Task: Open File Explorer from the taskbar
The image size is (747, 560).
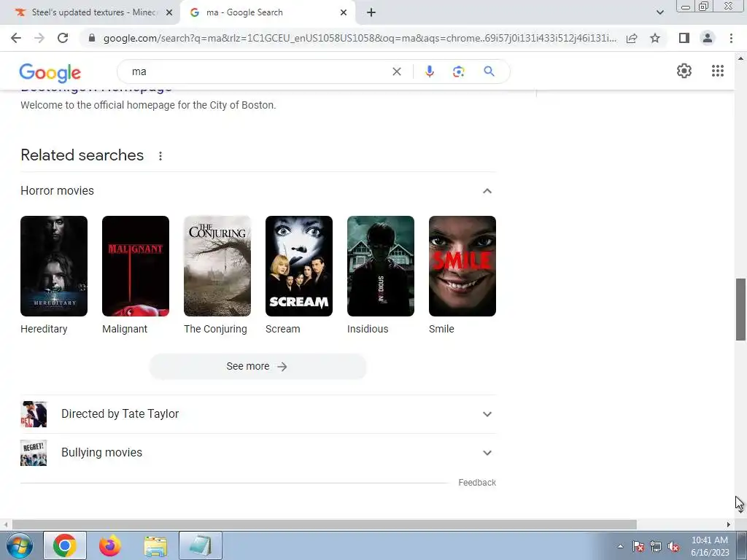Action: 155,546
